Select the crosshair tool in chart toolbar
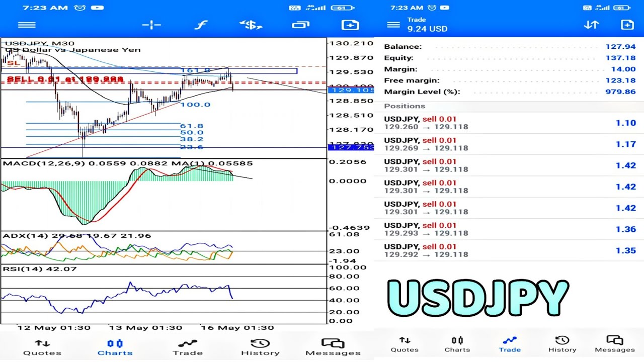Screen dimensions: 644x362 tap(151, 25)
